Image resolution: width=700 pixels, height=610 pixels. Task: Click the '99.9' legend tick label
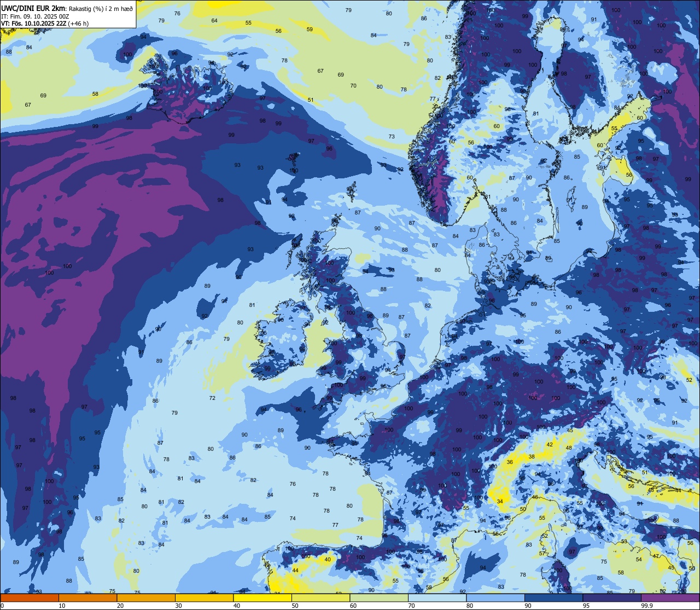[647, 606]
